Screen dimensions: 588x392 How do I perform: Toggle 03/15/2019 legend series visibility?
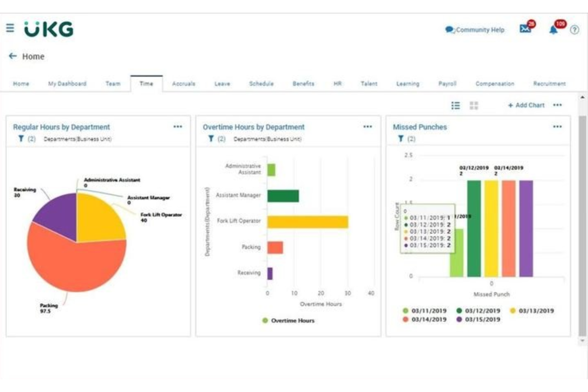click(478, 319)
